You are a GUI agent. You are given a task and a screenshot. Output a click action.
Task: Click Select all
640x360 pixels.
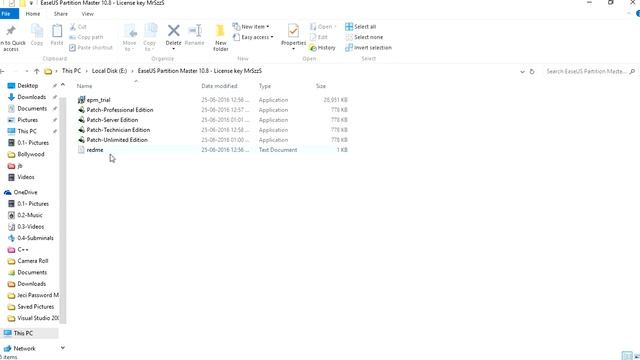(360, 27)
